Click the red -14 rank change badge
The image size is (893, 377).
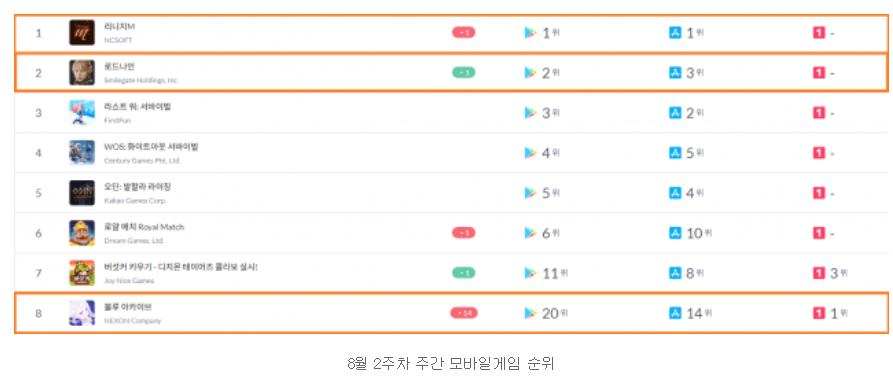(464, 313)
